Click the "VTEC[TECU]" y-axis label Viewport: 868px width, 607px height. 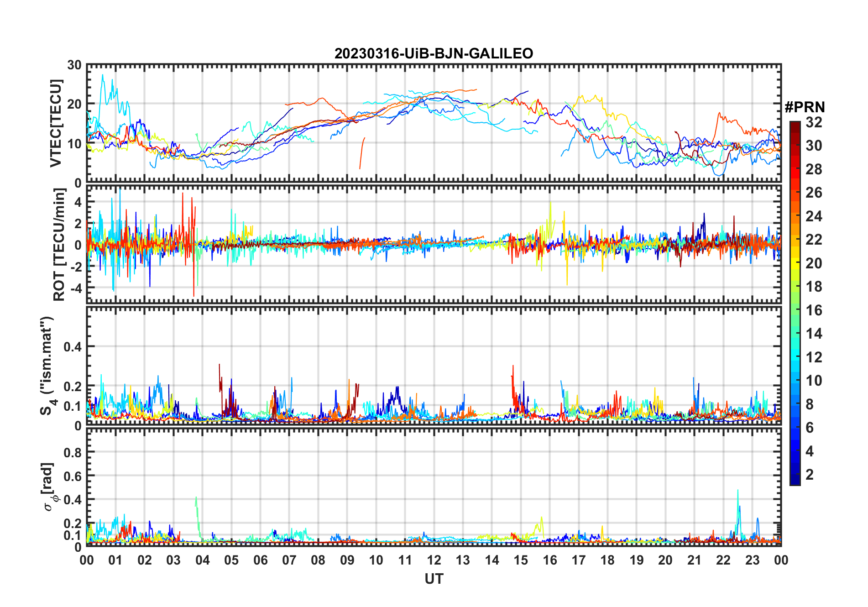(x=56, y=123)
